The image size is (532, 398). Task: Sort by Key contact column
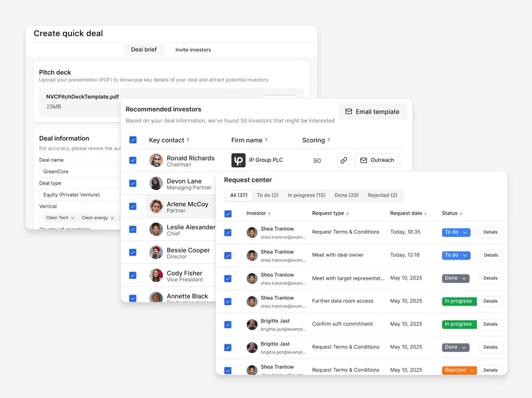pos(188,140)
